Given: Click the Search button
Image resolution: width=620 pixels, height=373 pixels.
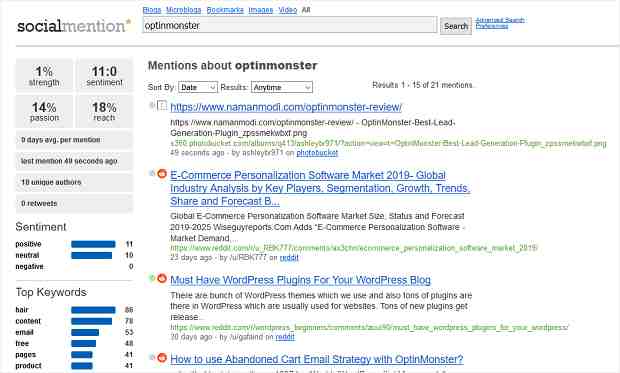Looking at the screenshot, I should (456, 26).
